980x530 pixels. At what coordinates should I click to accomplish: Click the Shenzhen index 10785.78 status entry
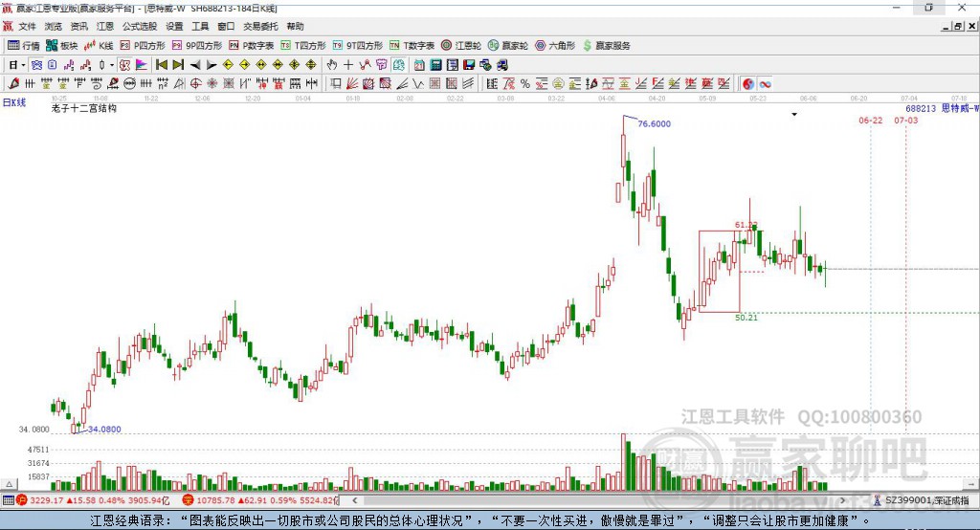[x=260, y=500]
